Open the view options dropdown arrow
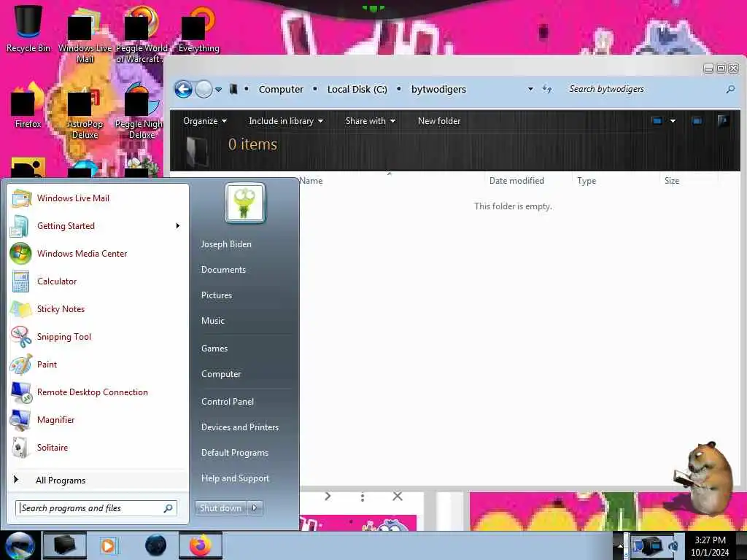Screen dimensions: 747x560 click(x=673, y=121)
